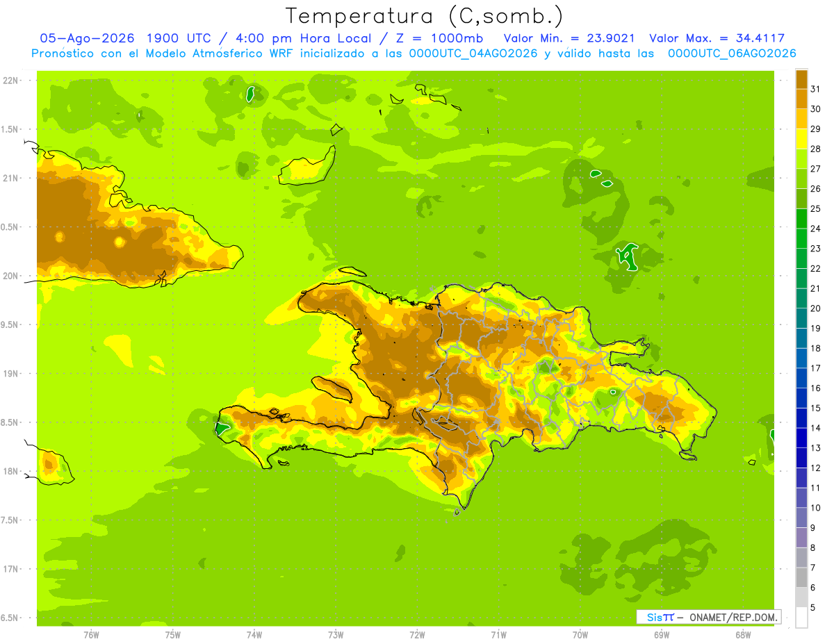The height and width of the screenshot is (644, 834).
Task: Click the legend value "23"
Action: click(816, 249)
